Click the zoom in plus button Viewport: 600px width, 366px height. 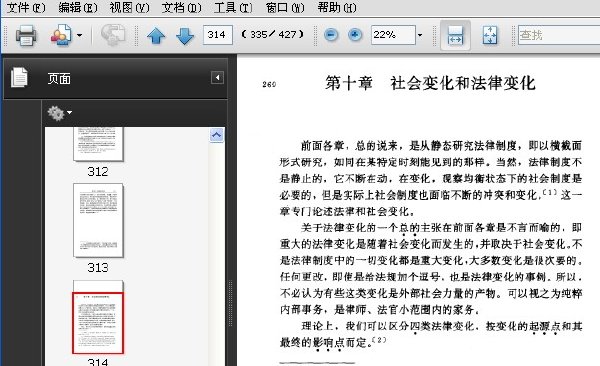tap(355, 35)
